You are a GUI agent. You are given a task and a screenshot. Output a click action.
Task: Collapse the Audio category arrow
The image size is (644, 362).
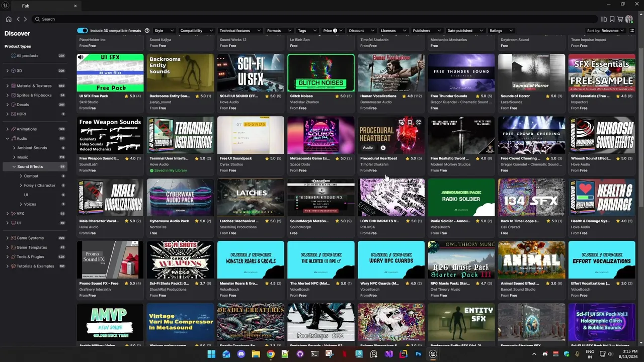[x=8, y=138]
